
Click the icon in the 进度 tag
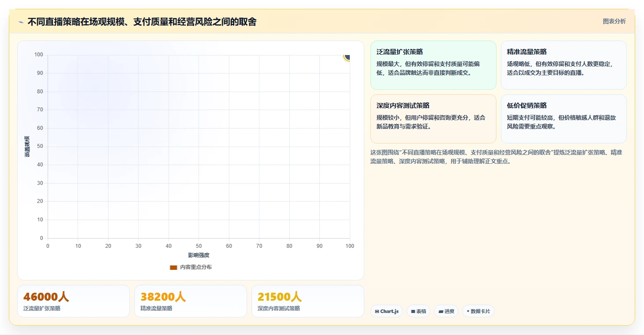(440, 312)
